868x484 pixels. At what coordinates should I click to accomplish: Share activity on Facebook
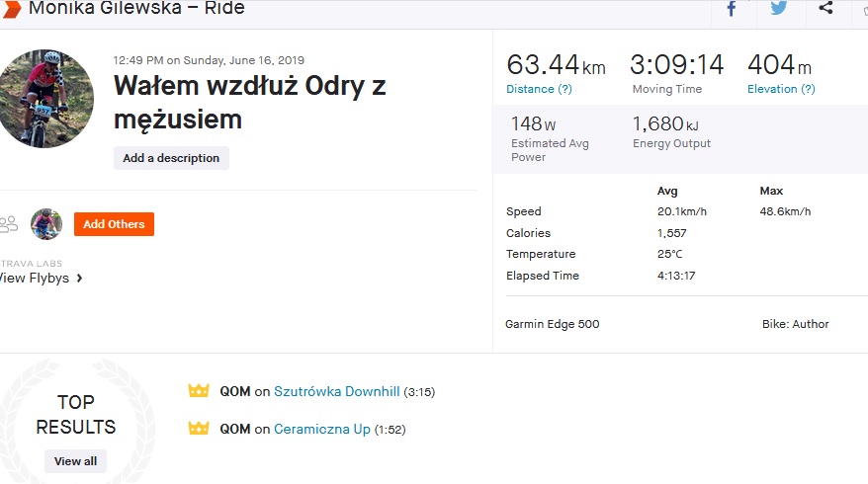[732, 9]
